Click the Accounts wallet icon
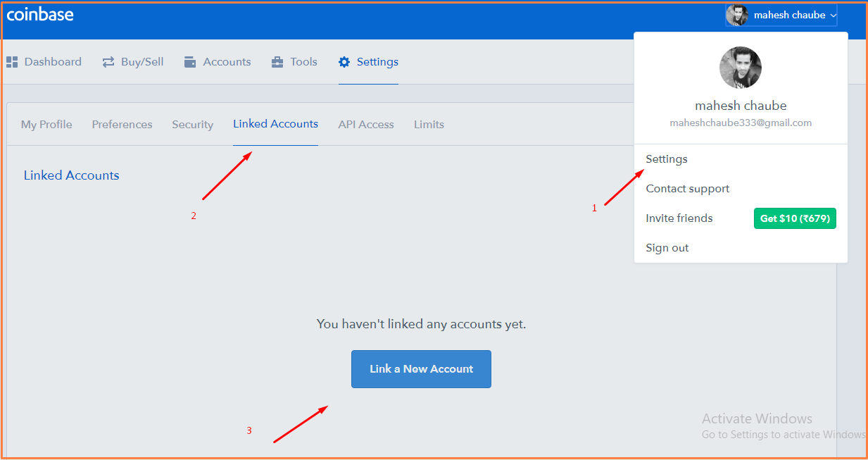This screenshot has width=868, height=460. 190,62
